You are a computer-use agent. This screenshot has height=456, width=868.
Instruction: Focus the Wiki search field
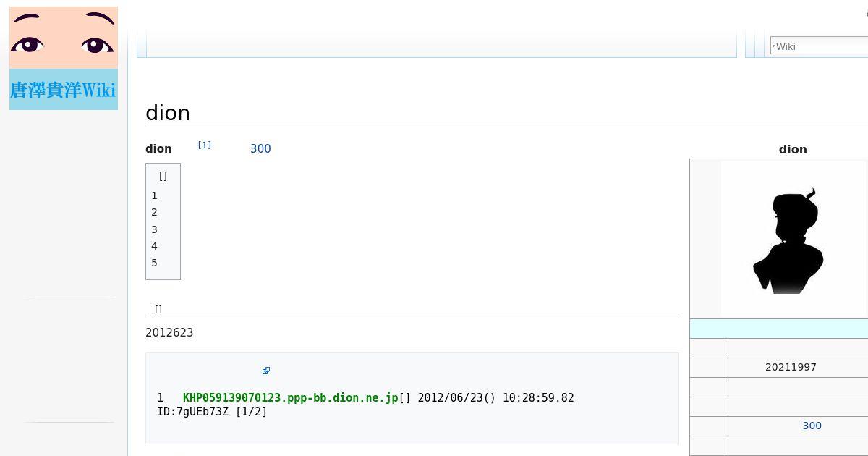point(820,46)
